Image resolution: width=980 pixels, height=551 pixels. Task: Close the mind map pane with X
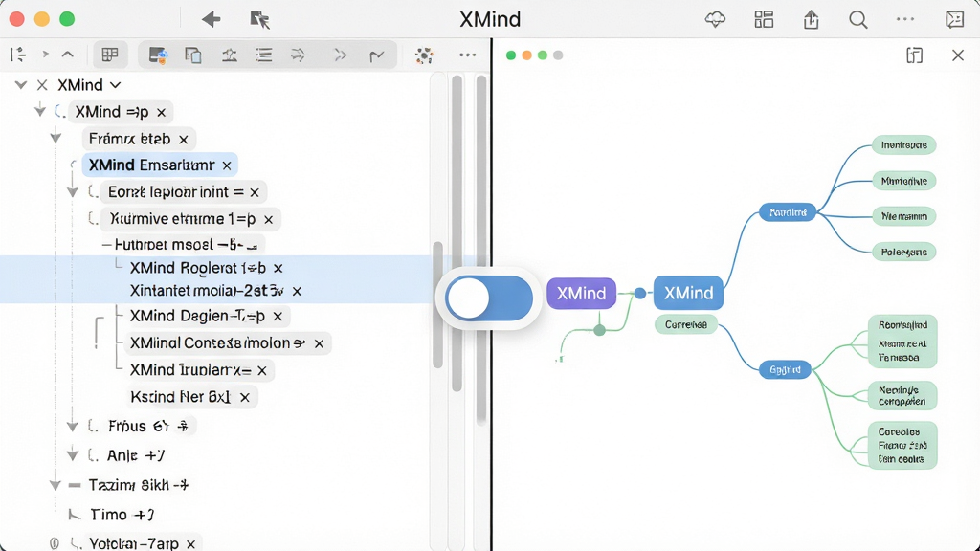click(957, 55)
